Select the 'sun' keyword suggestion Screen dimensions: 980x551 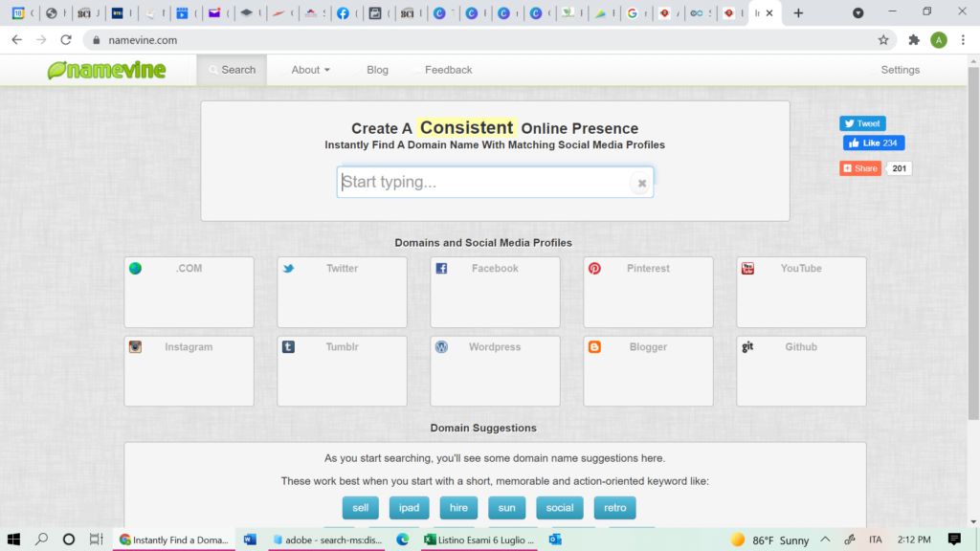[506, 508]
